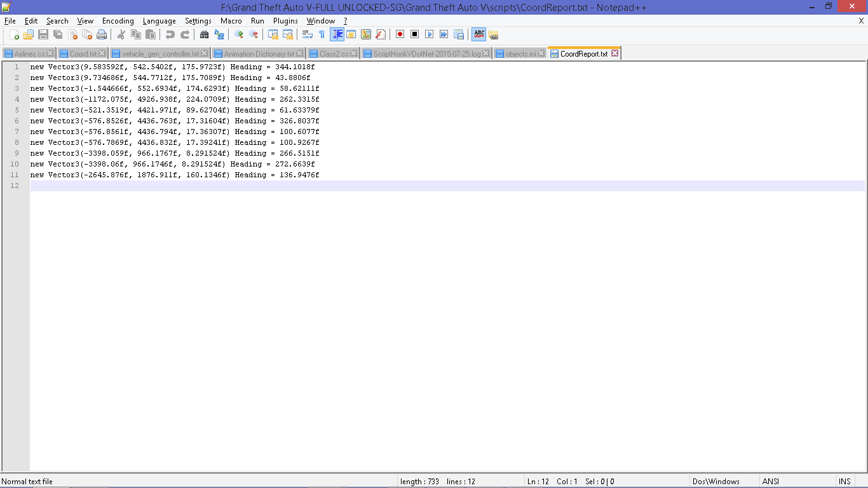Save all open files using the Save All icon
The width and height of the screenshot is (868, 488).
click(58, 34)
